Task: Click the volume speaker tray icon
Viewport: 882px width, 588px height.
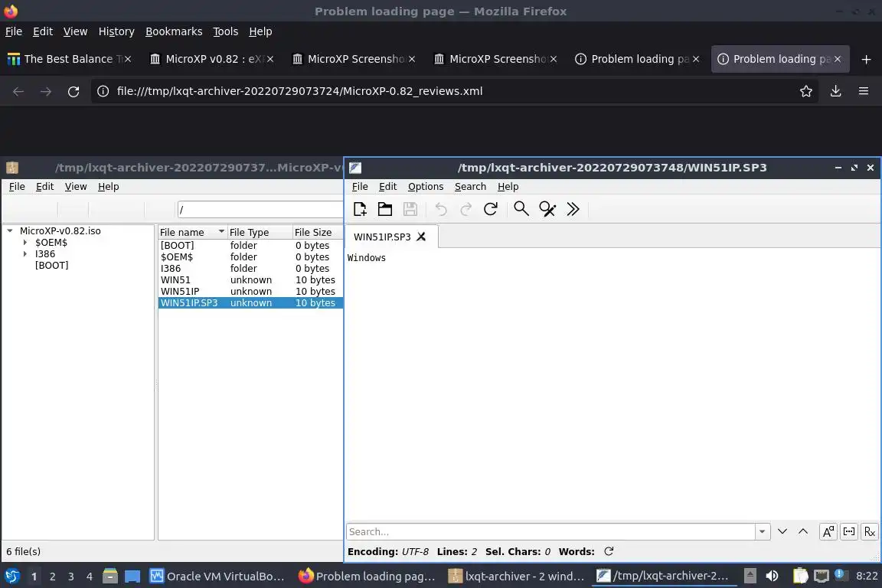Action: tap(773, 576)
